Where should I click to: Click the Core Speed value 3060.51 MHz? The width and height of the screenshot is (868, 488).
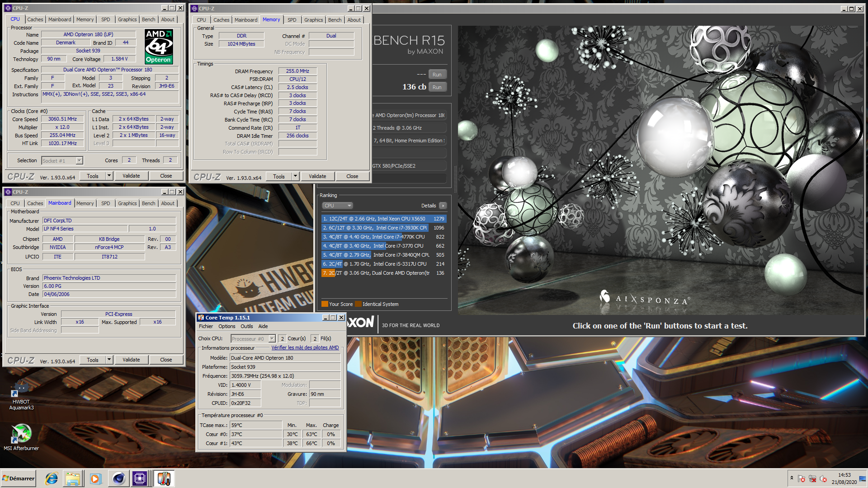[62, 119]
